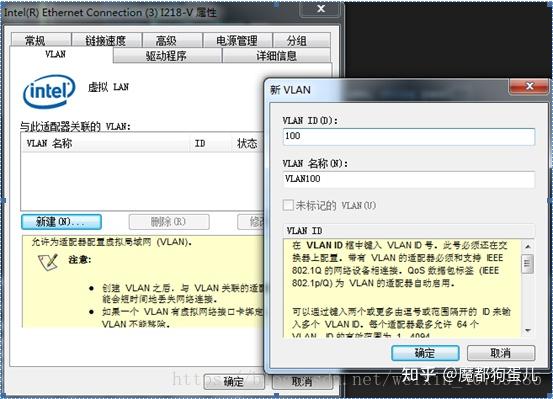Switch to the 链接速度 tab
This screenshot has height=399, width=553.
107,40
